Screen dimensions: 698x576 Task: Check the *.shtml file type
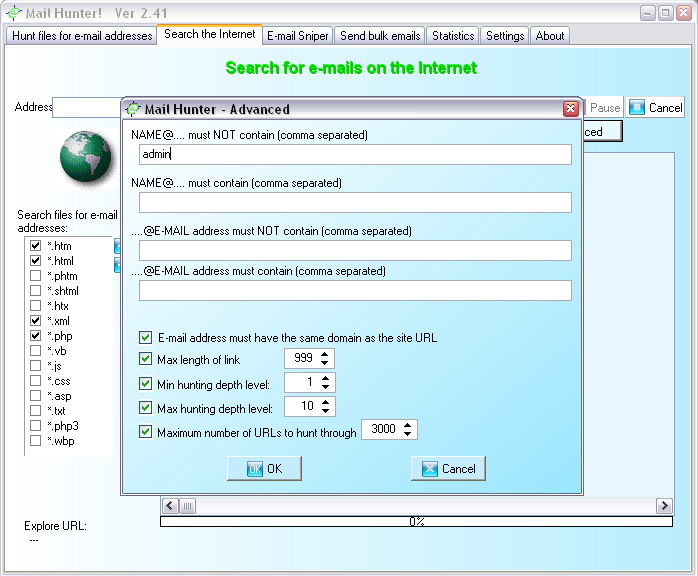(x=36, y=291)
